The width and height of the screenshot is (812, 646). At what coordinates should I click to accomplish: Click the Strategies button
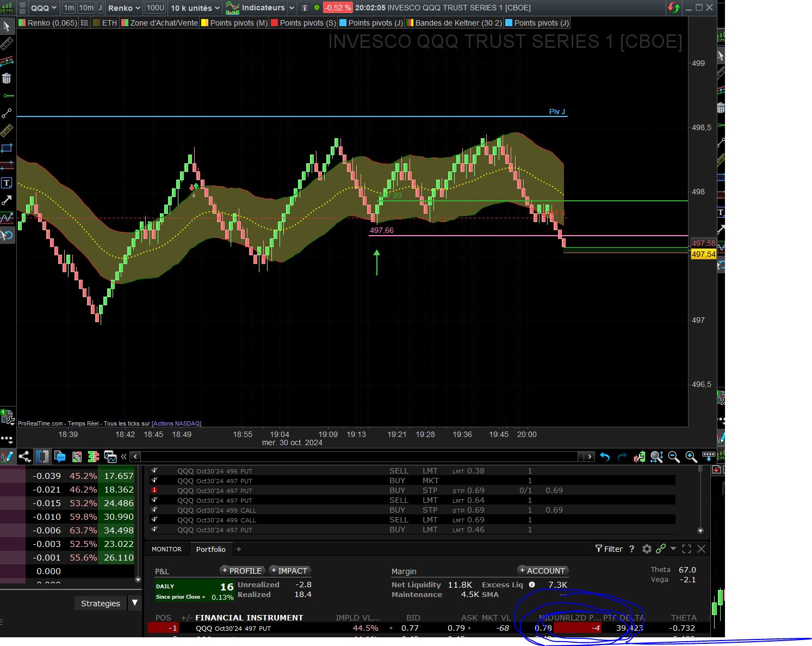[x=100, y=603]
